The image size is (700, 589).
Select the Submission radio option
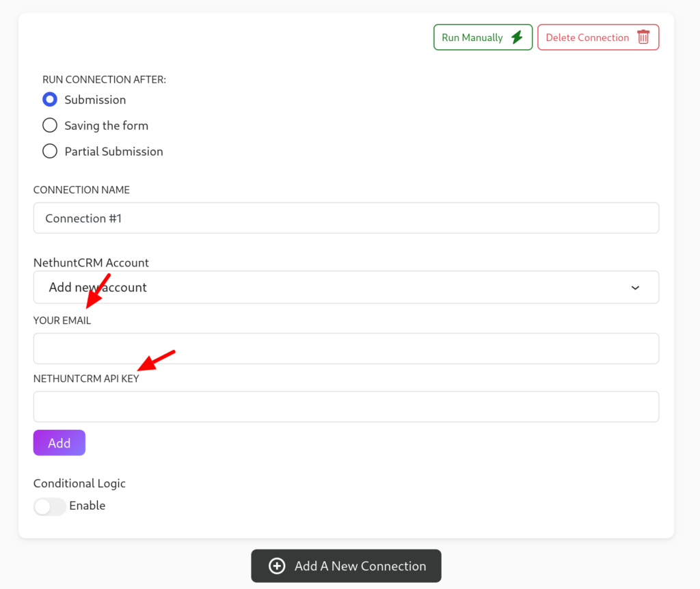coord(49,100)
